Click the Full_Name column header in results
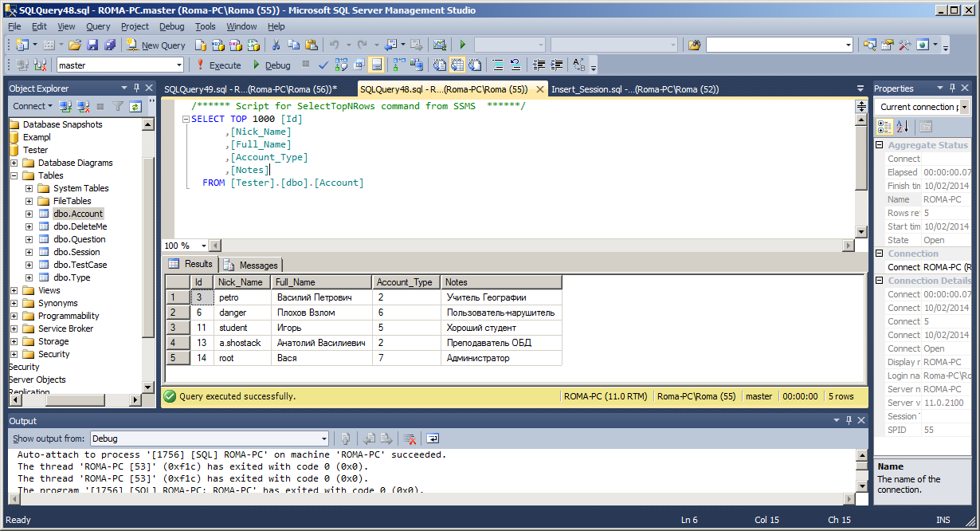980x531 pixels. [320, 282]
